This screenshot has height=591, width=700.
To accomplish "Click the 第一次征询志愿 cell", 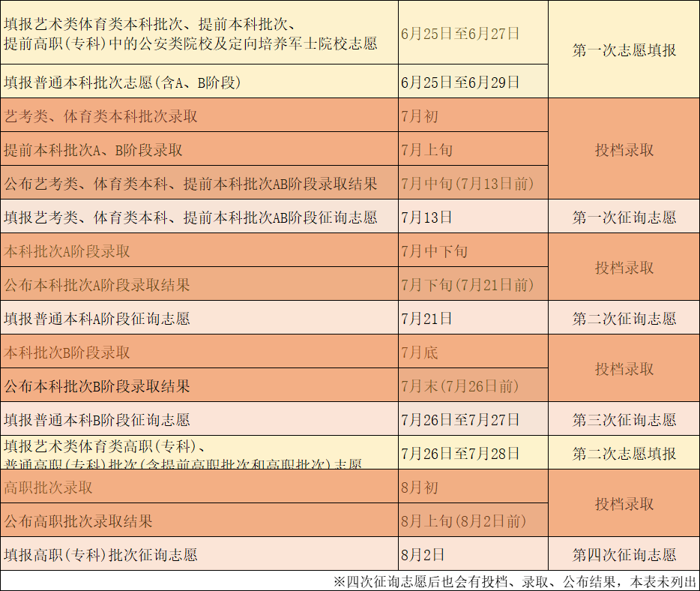I will [624, 217].
